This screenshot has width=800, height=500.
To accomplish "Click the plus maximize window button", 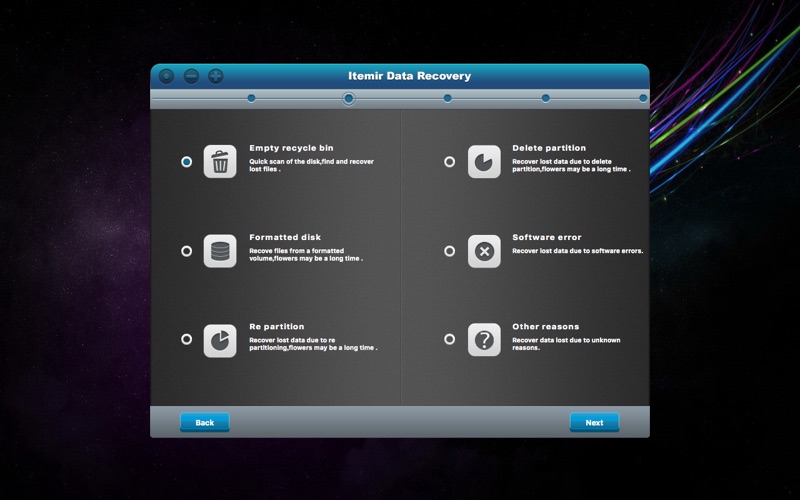I will pos(216,77).
